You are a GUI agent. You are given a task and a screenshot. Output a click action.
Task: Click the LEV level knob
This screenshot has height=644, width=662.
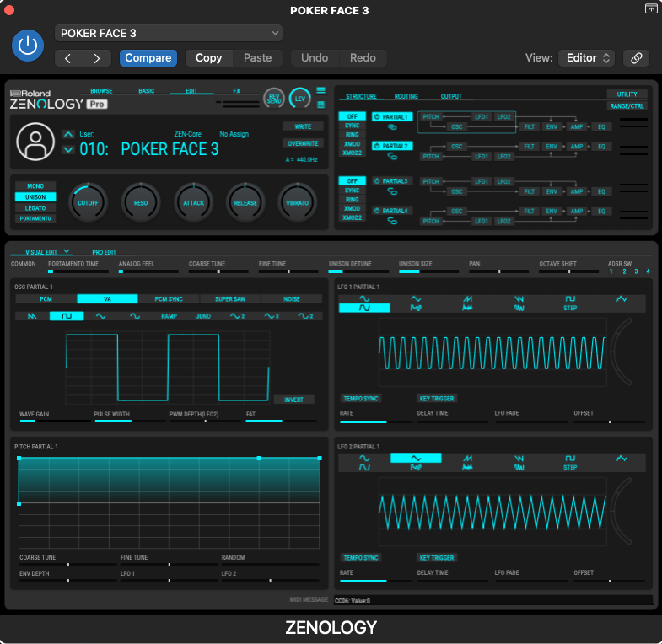coord(299,99)
